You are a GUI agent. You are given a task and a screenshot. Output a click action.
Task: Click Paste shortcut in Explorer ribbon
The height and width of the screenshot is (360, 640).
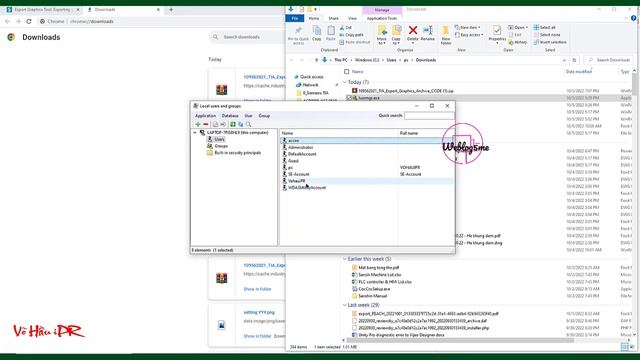(354, 42)
